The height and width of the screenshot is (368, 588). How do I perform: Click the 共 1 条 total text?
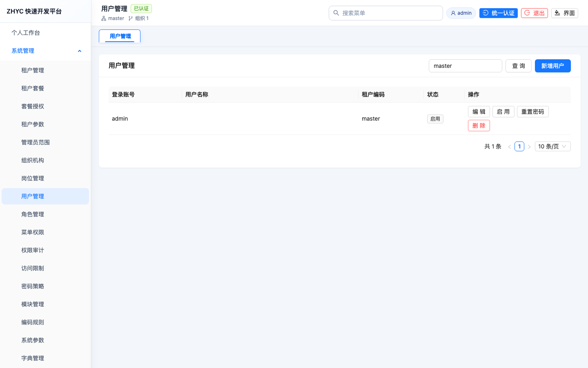(493, 146)
